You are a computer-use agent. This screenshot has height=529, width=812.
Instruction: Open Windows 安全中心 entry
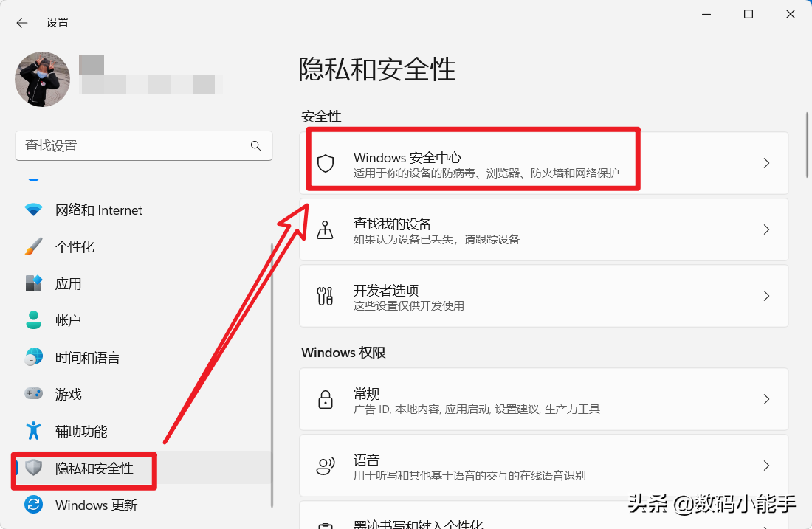click(x=544, y=164)
